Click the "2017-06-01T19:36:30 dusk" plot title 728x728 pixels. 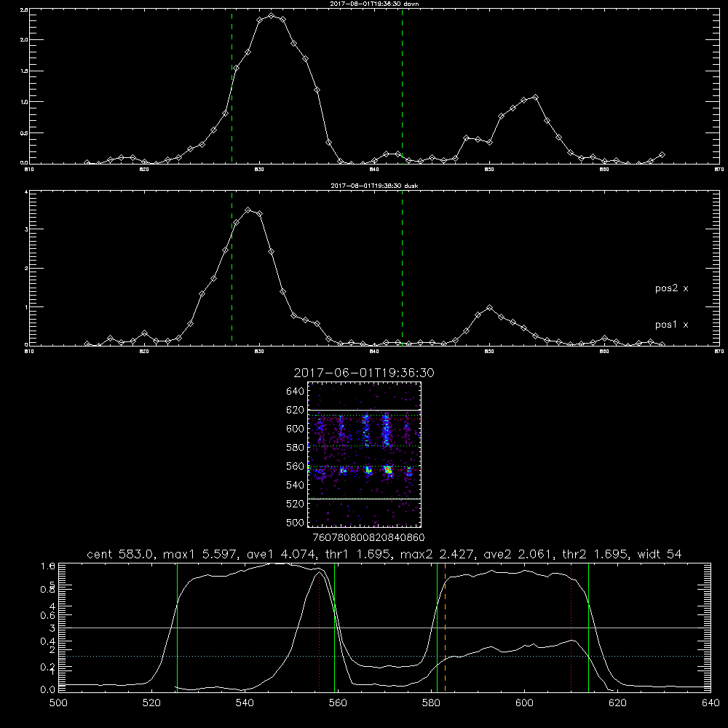[x=374, y=185]
